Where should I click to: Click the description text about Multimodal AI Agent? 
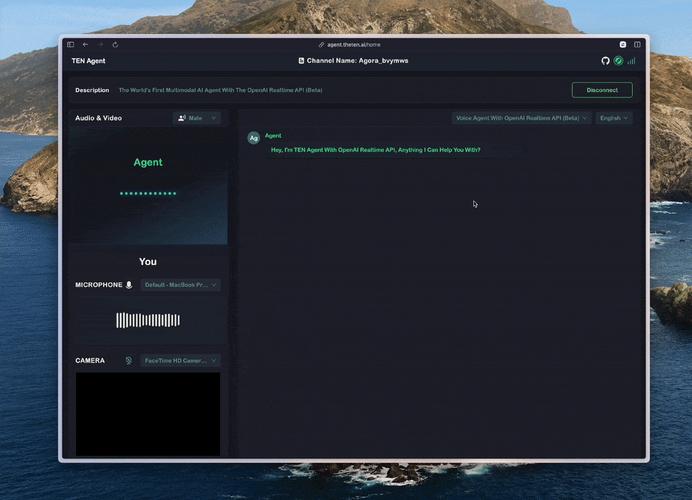(221, 90)
